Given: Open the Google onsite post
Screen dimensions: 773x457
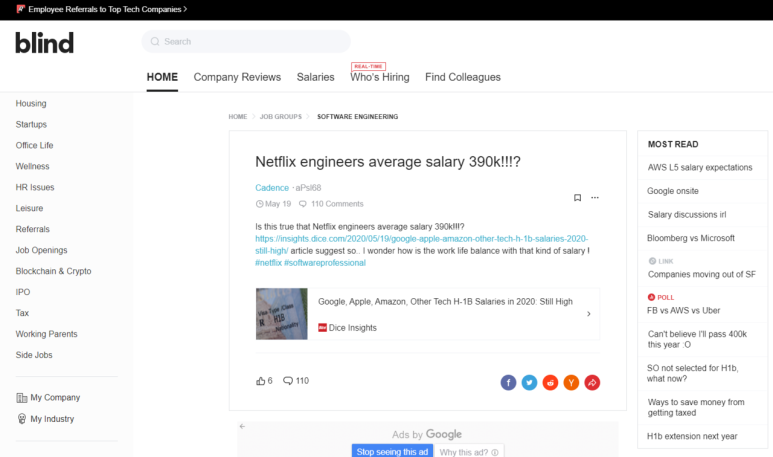Looking at the screenshot, I should pyautogui.click(x=673, y=191).
